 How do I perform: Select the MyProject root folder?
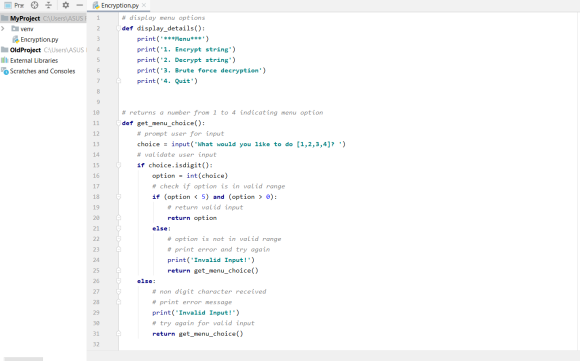point(25,18)
